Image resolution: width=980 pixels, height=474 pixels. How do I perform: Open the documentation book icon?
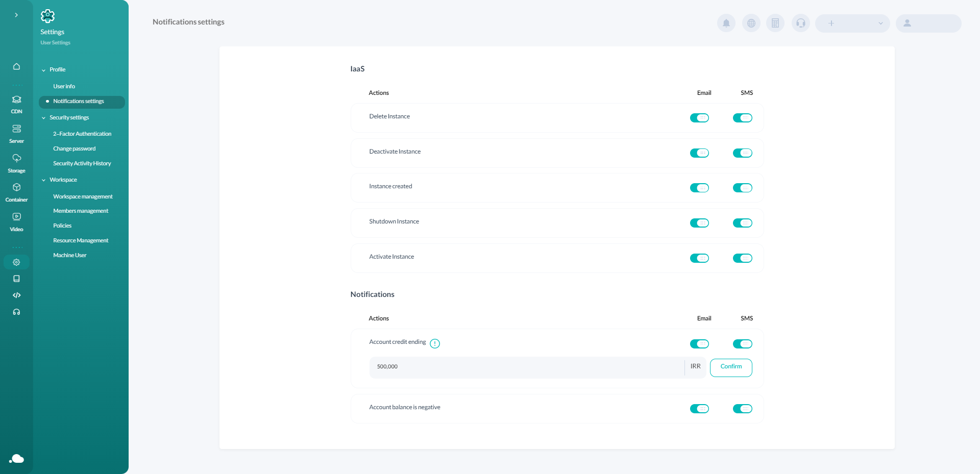tap(16, 279)
